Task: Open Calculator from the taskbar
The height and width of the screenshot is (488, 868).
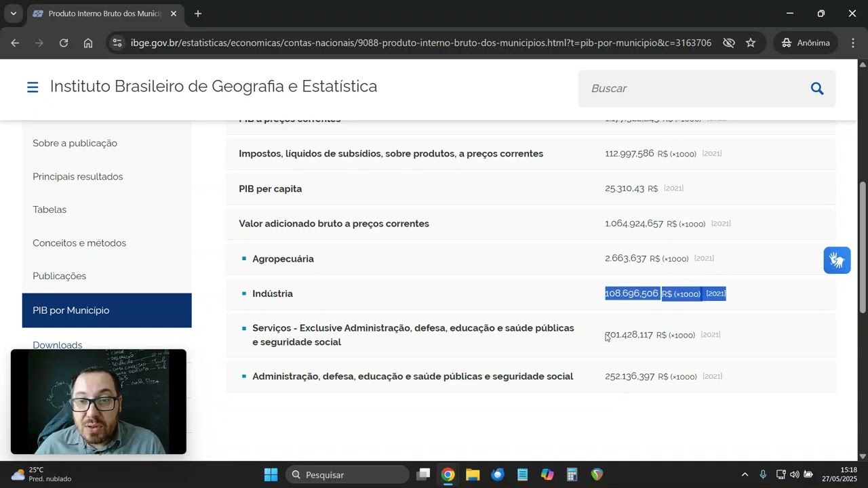Action: point(572,474)
